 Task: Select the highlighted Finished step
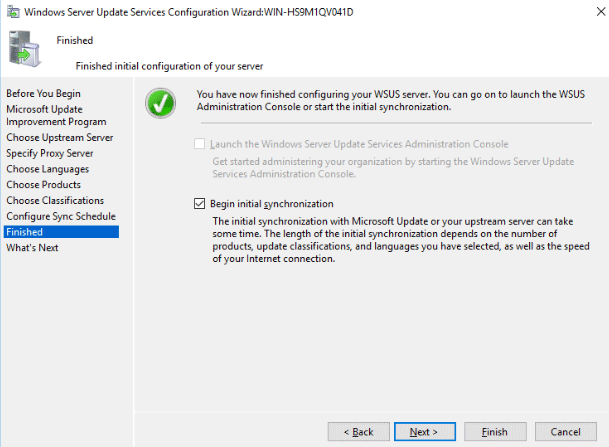[x=61, y=232]
